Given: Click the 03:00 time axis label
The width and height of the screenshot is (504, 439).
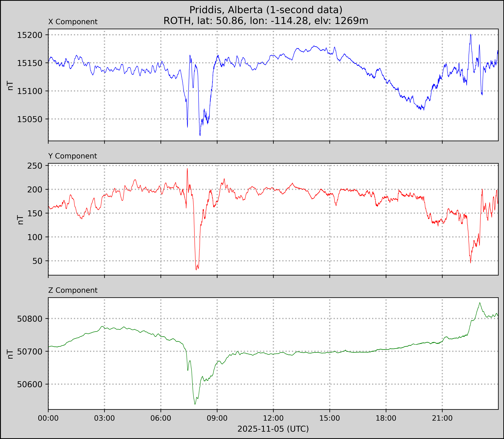Looking at the screenshot, I should pyautogui.click(x=104, y=418).
